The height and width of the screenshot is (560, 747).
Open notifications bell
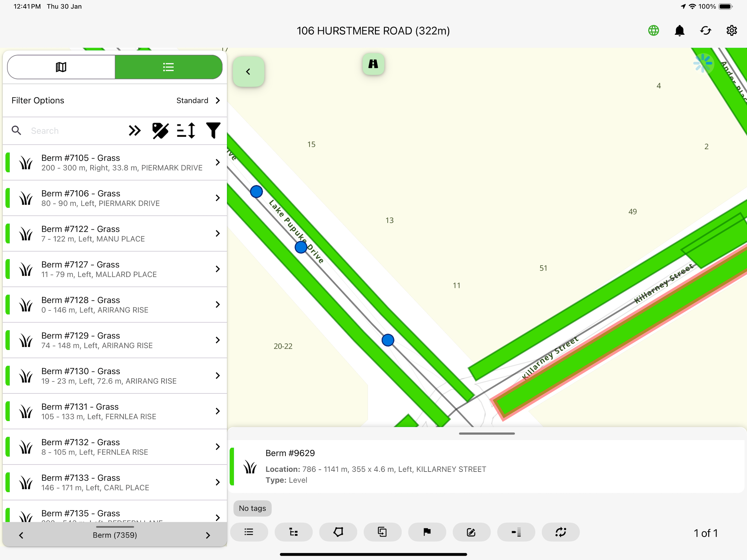pyautogui.click(x=679, y=31)
